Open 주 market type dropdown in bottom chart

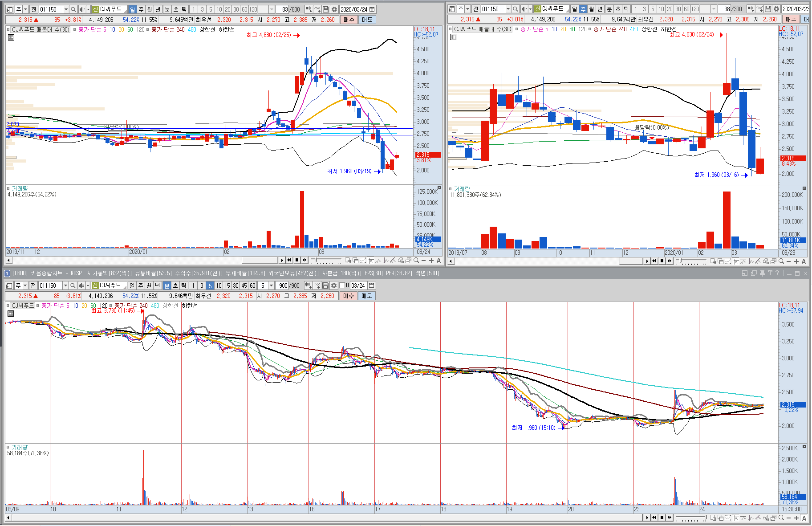25,285
